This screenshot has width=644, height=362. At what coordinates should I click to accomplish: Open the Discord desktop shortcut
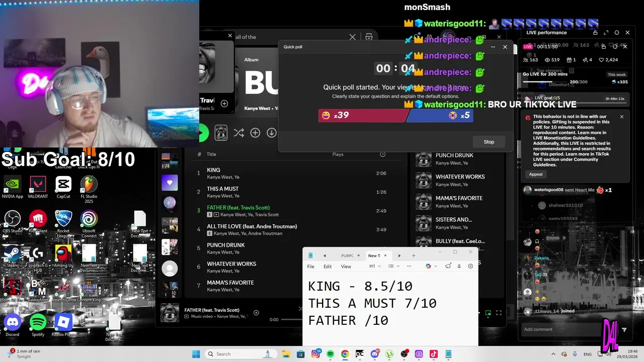point(12,325)
